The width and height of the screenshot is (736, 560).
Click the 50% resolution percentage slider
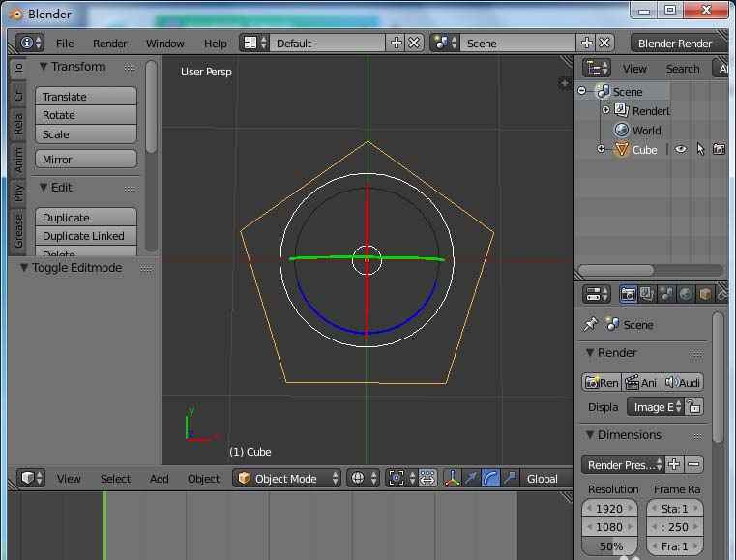[x=611, y=546]
